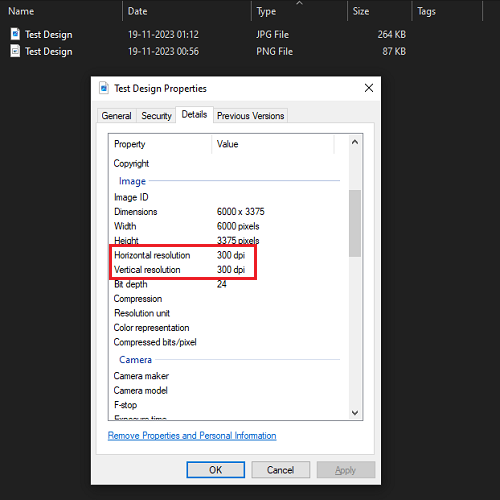Viewport: 500px width, 500px height.
Task: Click the greyed-out Apply button
Action: (346, 470)
